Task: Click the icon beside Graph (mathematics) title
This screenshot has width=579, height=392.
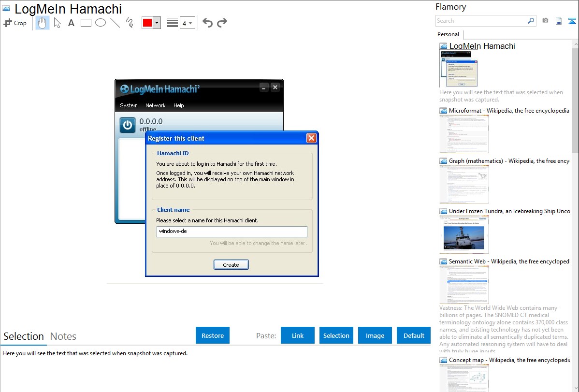Action: [443, 161]
